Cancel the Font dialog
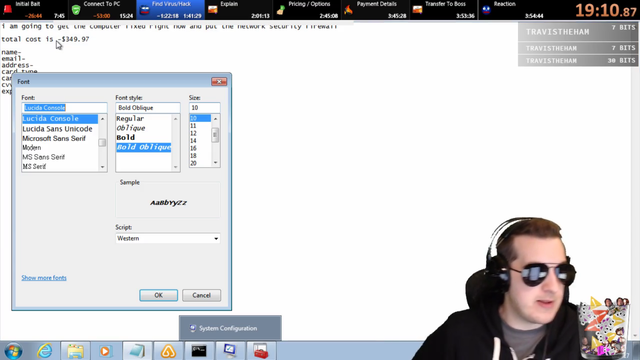The width and height of the screenshot is (640, 360). 201,295
